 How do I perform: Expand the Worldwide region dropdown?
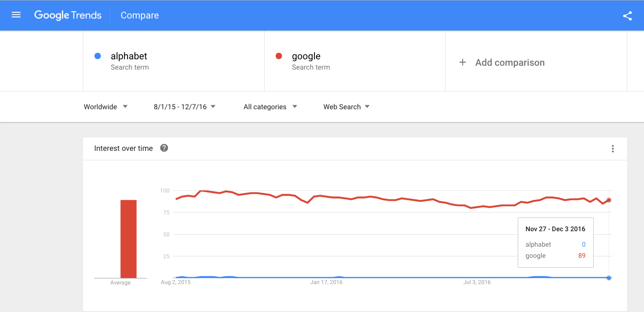[106, 107]
